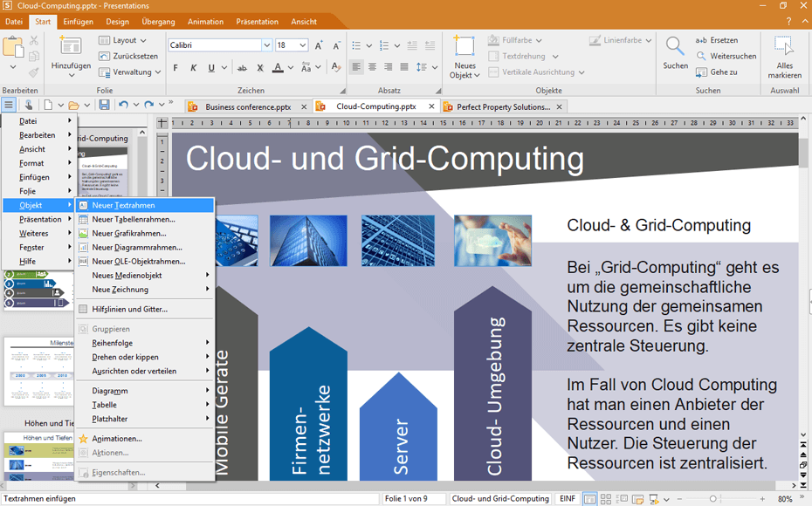Click the new document icon
The height and width of the screenshot is (506, 812).
[x=48, y=105]
